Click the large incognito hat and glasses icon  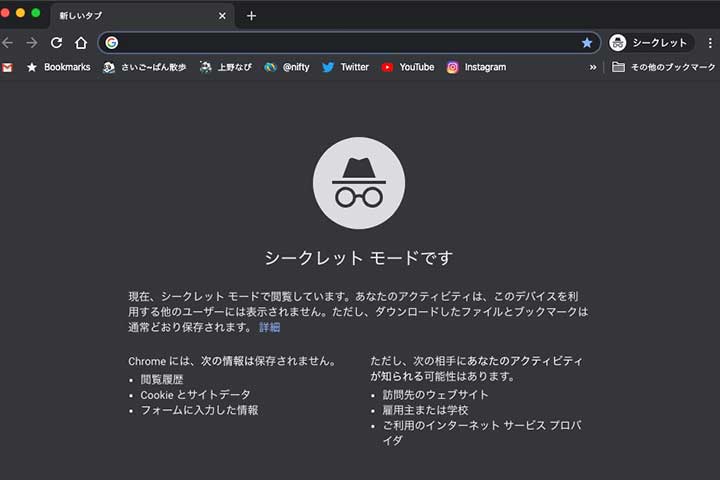(359, 183)
